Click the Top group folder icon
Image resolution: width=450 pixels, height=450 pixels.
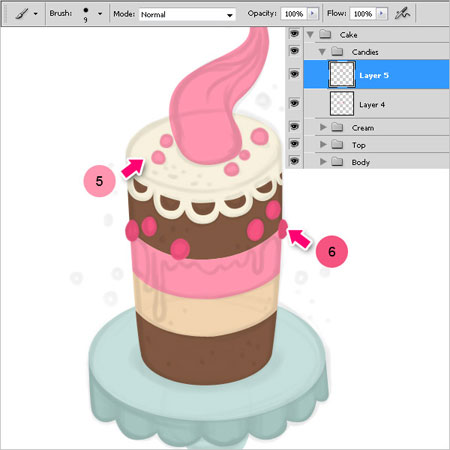click(337, 144)
